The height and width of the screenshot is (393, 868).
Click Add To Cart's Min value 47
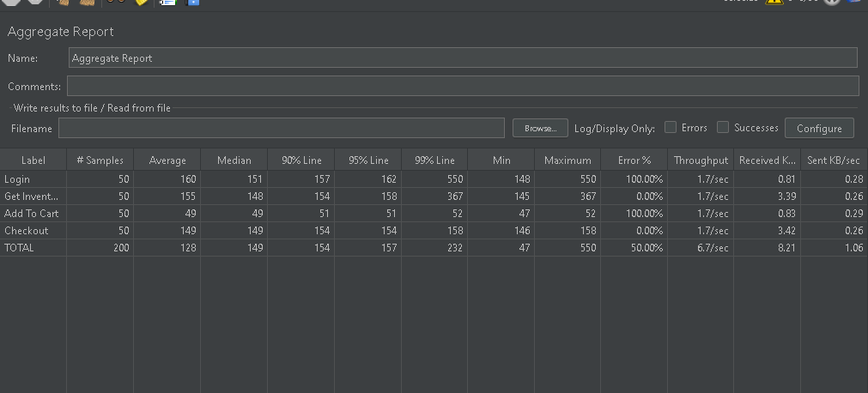coord(525,213)
